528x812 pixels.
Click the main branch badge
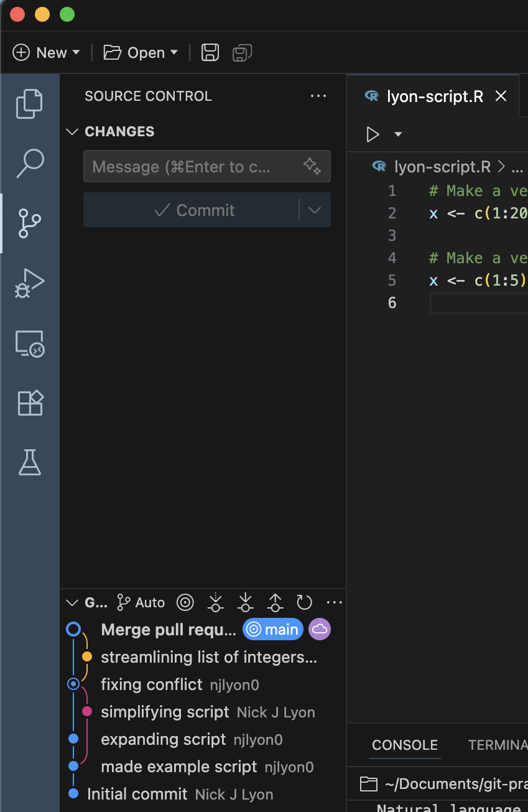pos(272,629)
